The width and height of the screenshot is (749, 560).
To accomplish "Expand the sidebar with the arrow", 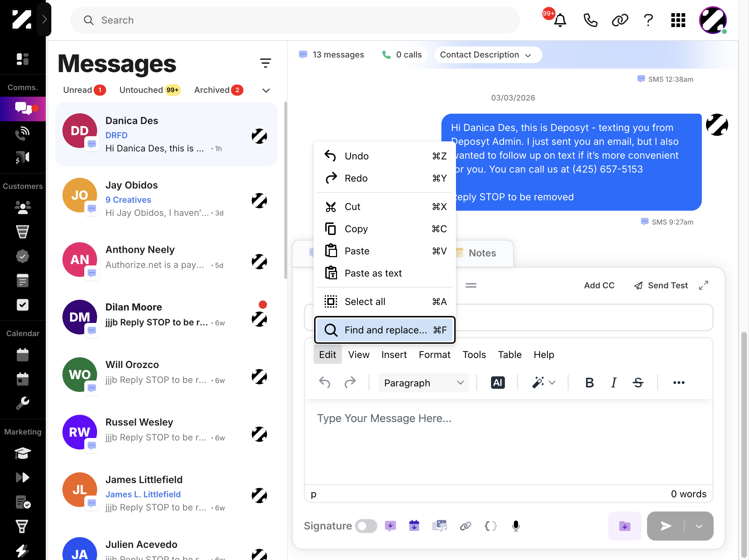I will pos(44,19).
